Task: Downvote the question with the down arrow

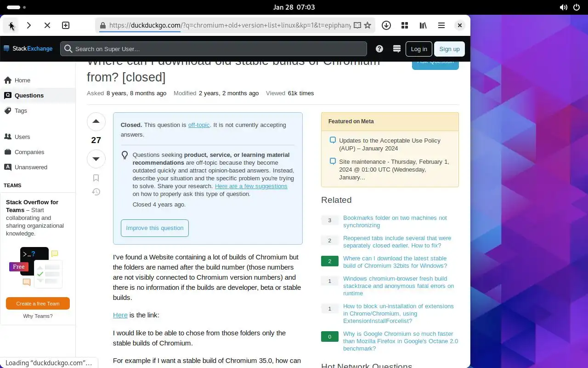Action: [x=96, y=159]
